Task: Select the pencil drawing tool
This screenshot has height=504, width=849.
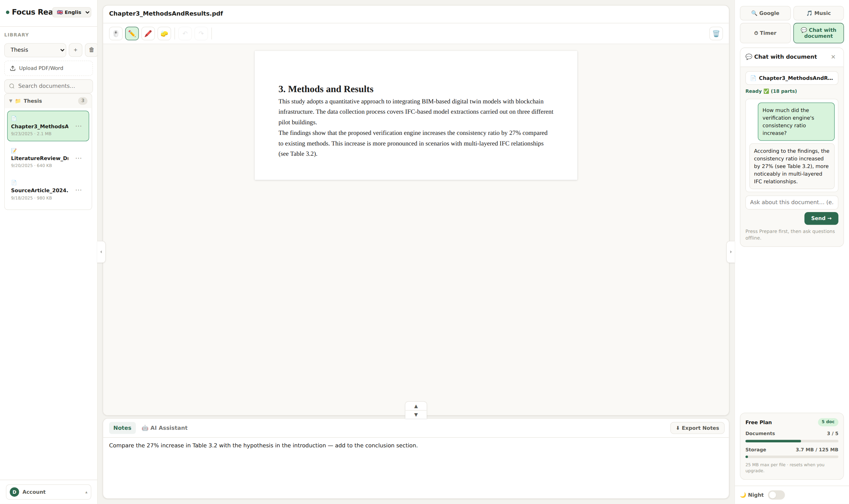Action: coord(132,33)
